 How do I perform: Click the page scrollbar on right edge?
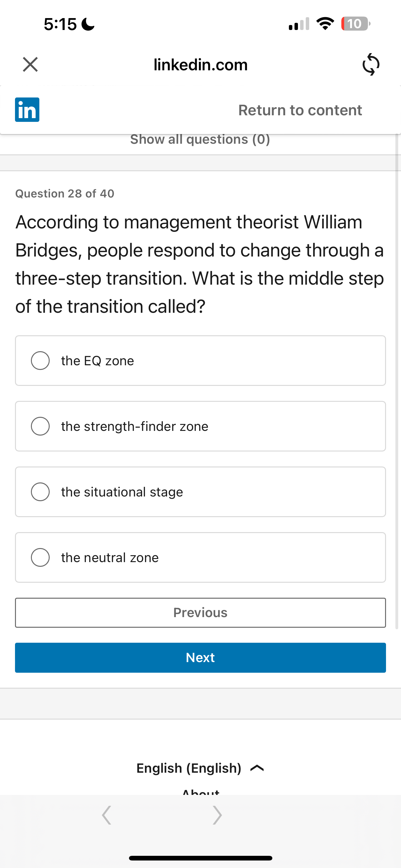pos(397,371)
